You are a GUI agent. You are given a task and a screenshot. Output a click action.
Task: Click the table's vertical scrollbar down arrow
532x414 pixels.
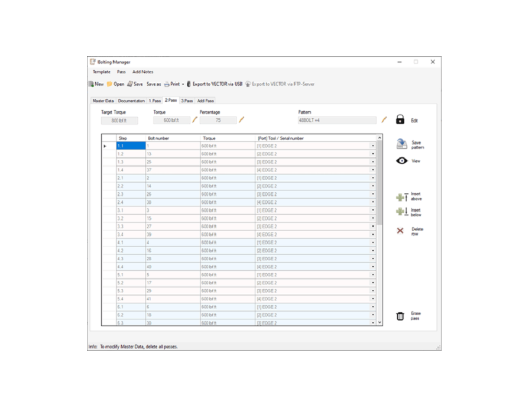(x=379, y=322)
